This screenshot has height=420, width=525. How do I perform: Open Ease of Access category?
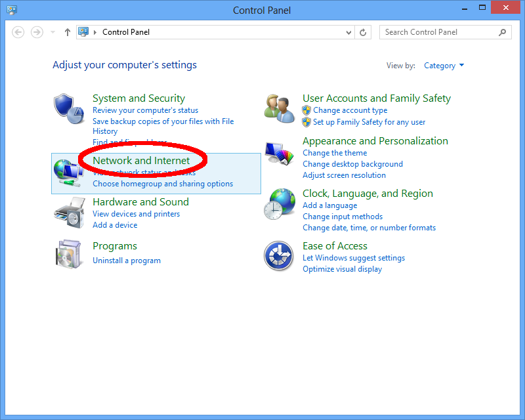click(335, 246)
